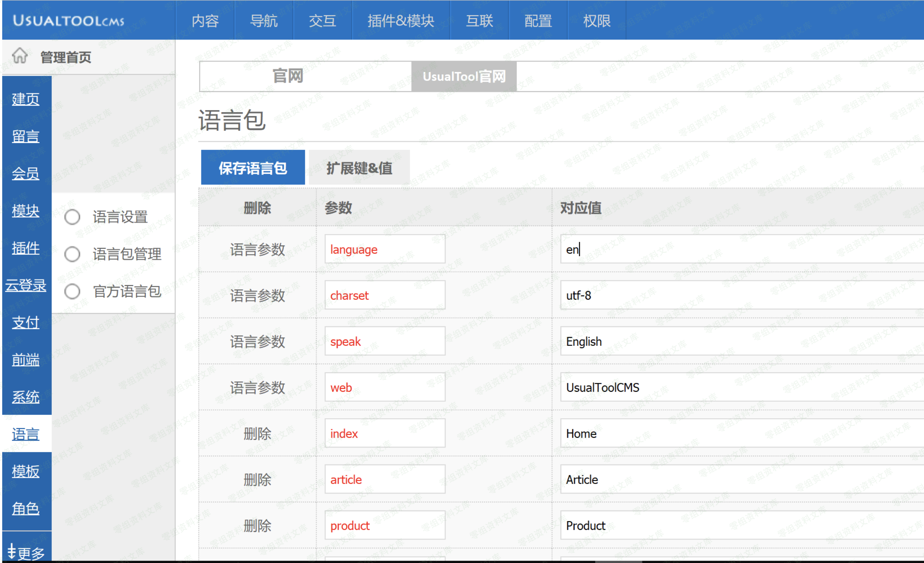Go to the 建页 sidebar section

[25, 99]
